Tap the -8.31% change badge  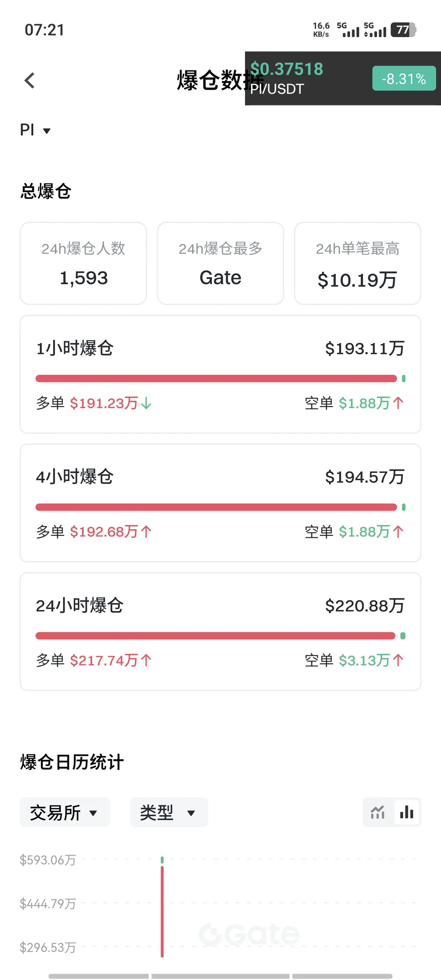[404, 78]
